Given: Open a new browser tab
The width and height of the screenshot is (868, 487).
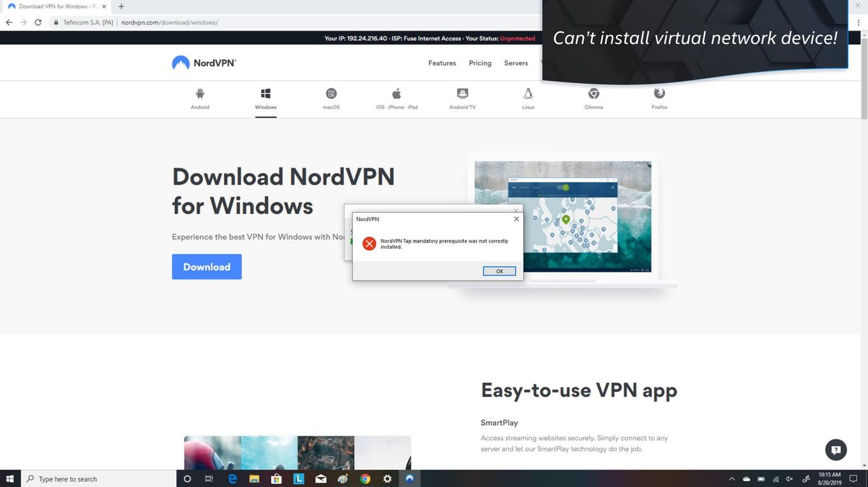Looking at the screenshot, I should pos(121,6).
